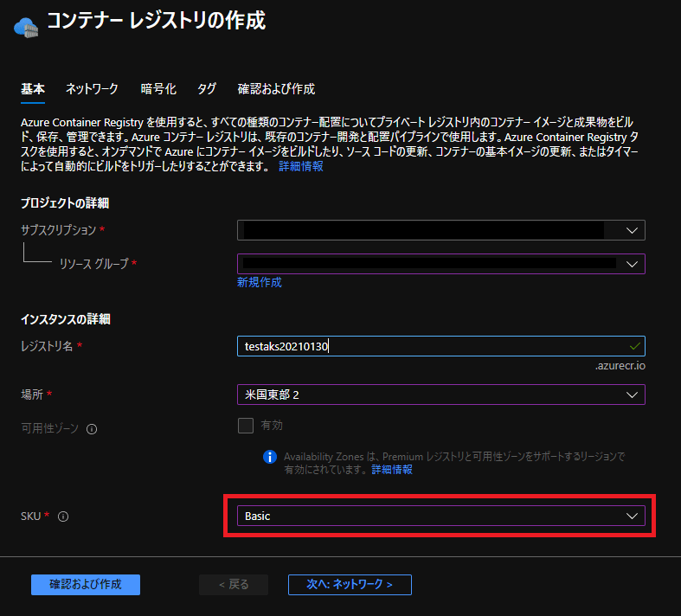Select the 基本 tab
The image size is (681, 616).
click(33, 89)
